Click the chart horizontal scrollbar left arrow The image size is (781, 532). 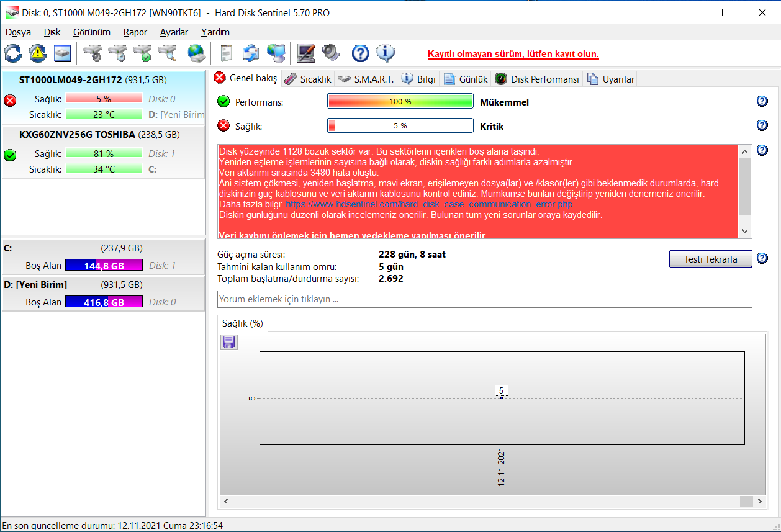[x=227, y=501]
